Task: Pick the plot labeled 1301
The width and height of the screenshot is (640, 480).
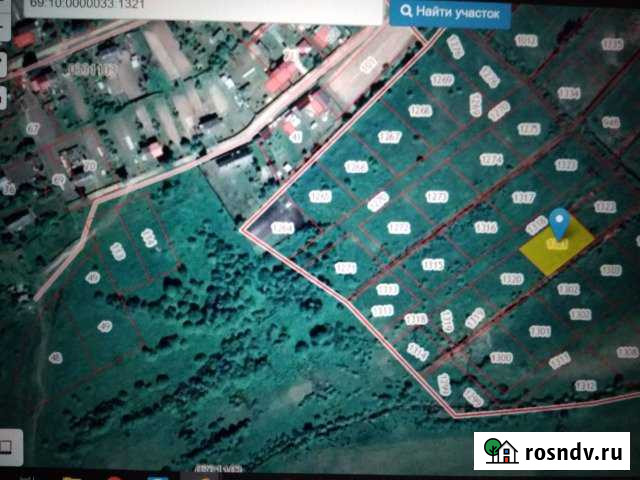Action: click(541, 331)
